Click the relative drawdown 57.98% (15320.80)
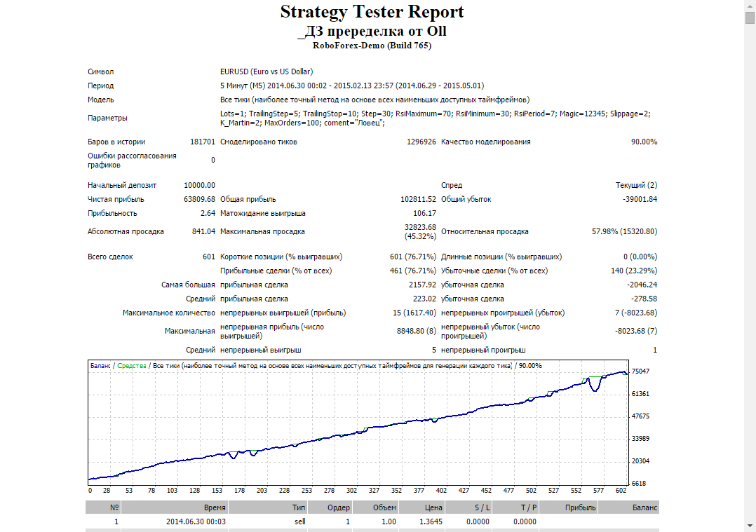The image size is (756, 532). tap(624, 231)
